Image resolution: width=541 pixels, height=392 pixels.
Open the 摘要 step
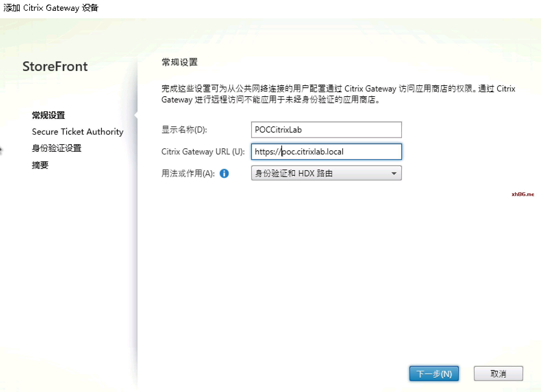40,165
